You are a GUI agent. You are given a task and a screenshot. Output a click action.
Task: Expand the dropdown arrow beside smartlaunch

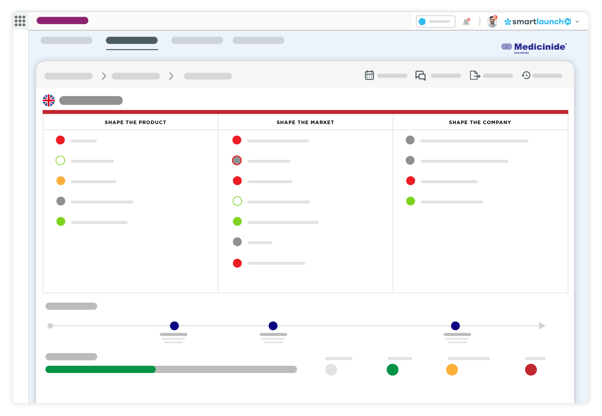click(577, 22)
